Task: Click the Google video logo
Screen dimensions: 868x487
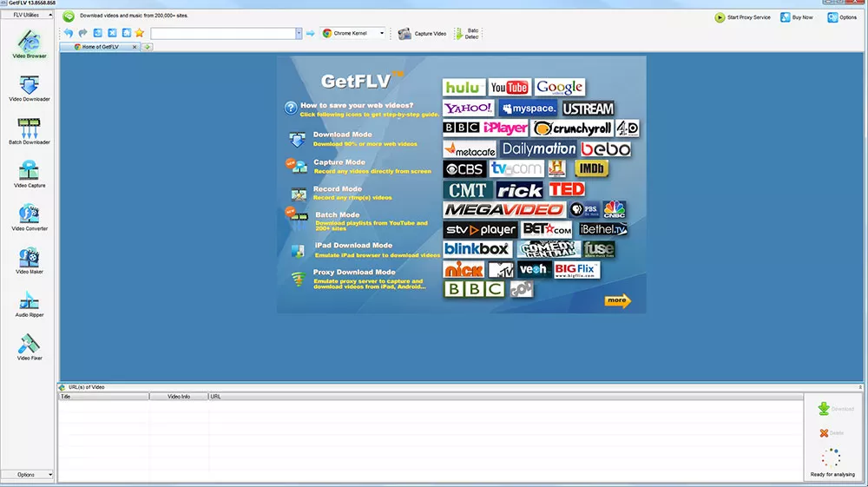Action: 560,88
